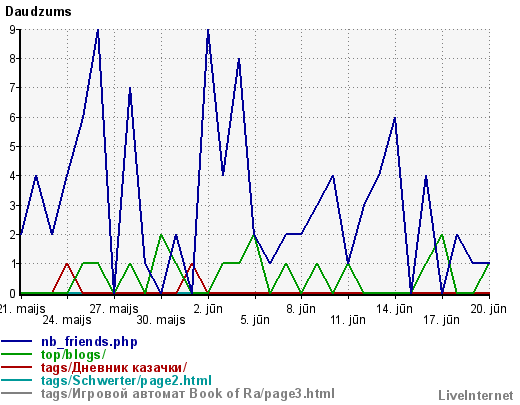The width and height of the screenshot is (520, 405).
Task: Click the y-axis value 9
Action: [13, 30]
